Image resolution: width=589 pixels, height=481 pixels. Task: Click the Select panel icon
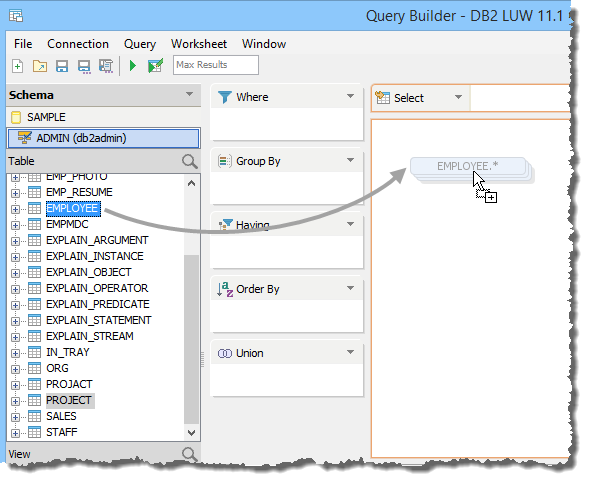click(382, 97)
